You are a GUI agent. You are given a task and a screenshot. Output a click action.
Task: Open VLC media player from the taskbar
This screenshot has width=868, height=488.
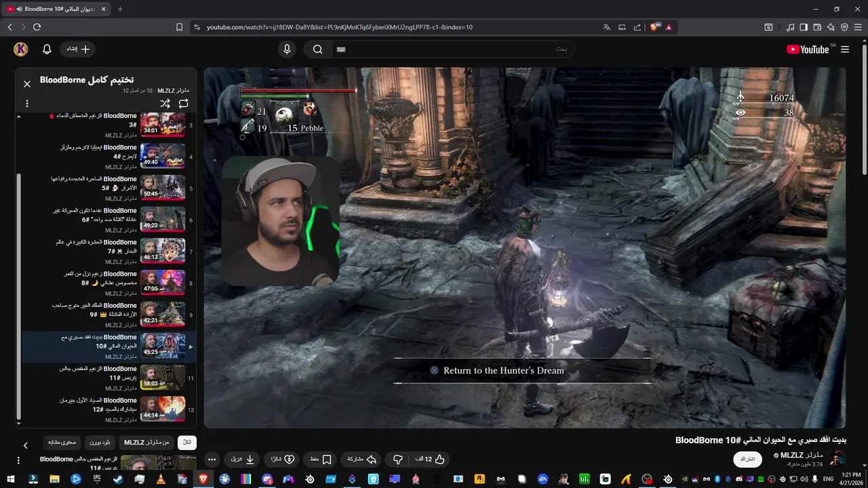[x=161, y=479]
